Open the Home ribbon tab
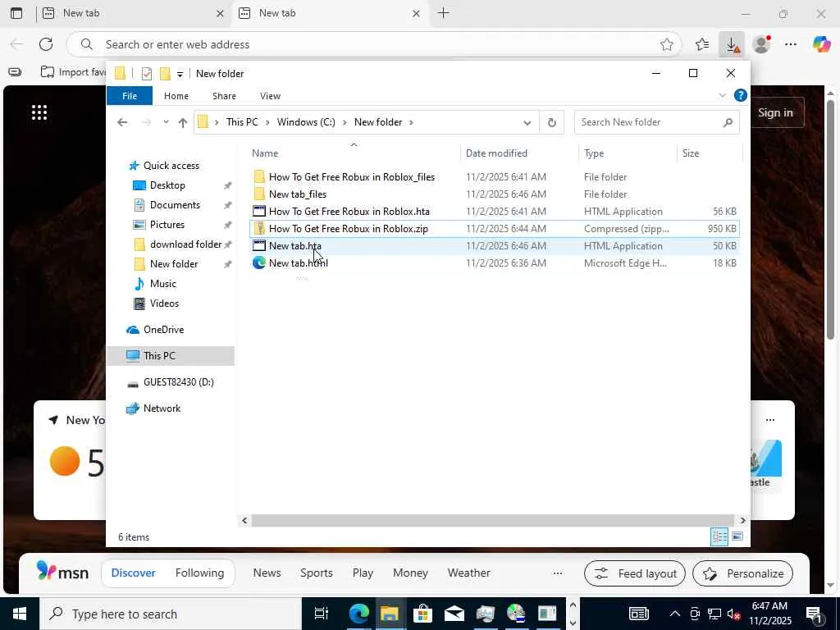Image resolution: width=840 pixels, height=630 pixels. [x=176, y=96]
